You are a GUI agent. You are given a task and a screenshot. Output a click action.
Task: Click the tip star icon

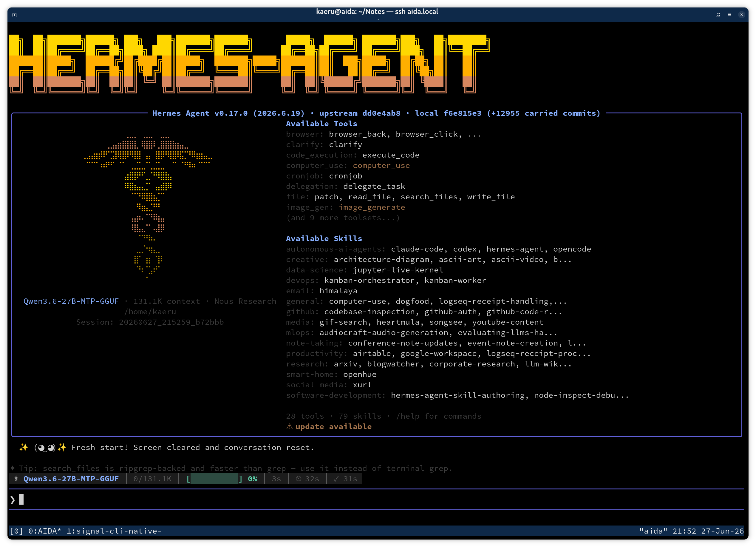[x=13, y=468]
